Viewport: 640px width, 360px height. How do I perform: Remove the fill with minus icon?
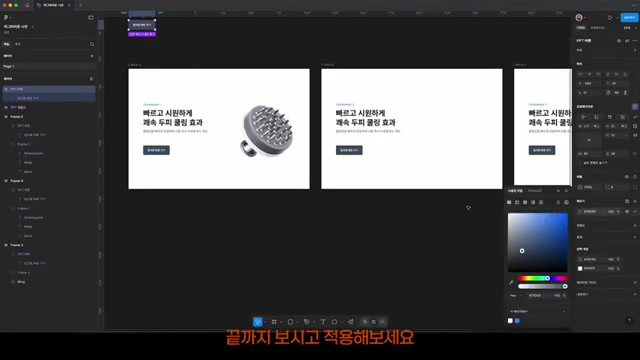pyautogui.click(x=635, y=211)
